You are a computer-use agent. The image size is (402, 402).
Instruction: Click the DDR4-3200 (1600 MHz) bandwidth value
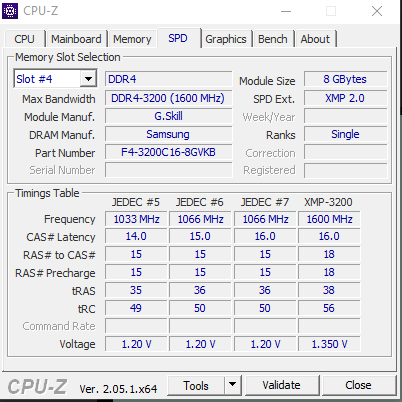click(x=169, y=98)
